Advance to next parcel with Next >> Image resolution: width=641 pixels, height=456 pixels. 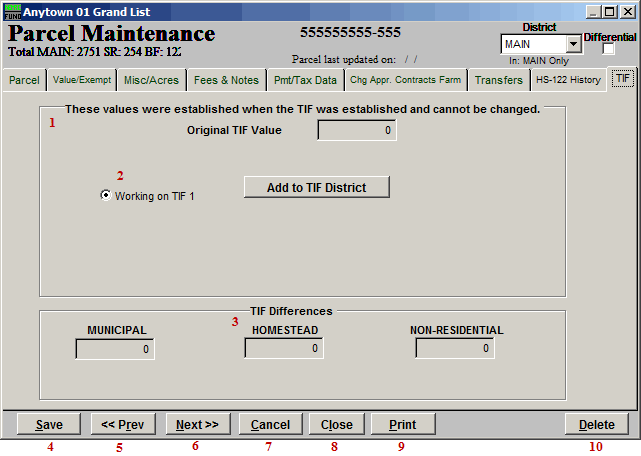click(197, 425)
